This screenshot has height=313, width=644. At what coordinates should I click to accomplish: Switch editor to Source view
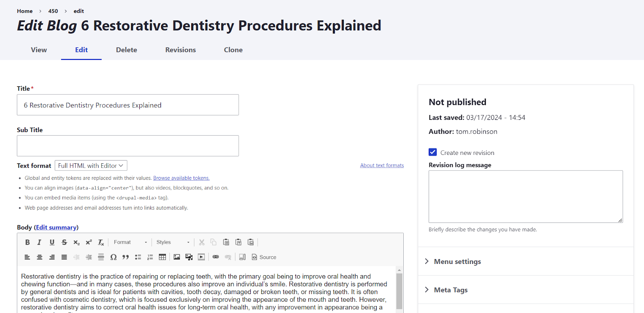click(264, 257)
